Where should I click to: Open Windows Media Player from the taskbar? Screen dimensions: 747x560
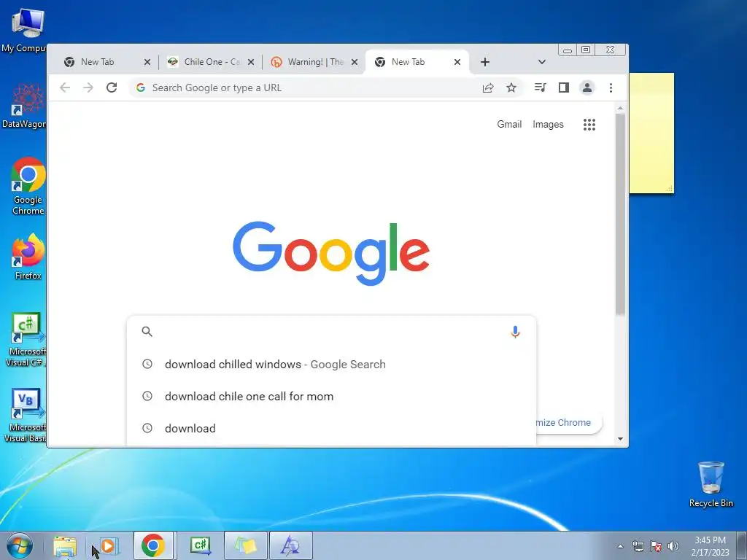(x=109, y=546)
